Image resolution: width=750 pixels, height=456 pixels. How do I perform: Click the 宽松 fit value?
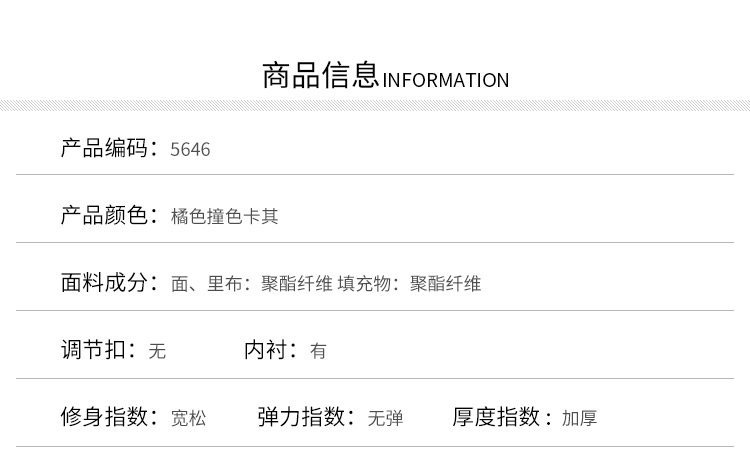(188, 418)
